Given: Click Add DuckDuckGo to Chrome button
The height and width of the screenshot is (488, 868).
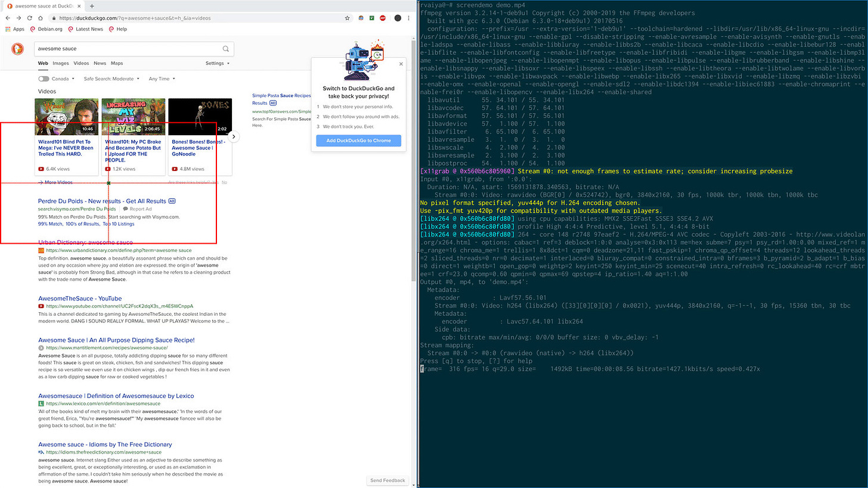Looking at the screenshot, I should click(358, 141).
